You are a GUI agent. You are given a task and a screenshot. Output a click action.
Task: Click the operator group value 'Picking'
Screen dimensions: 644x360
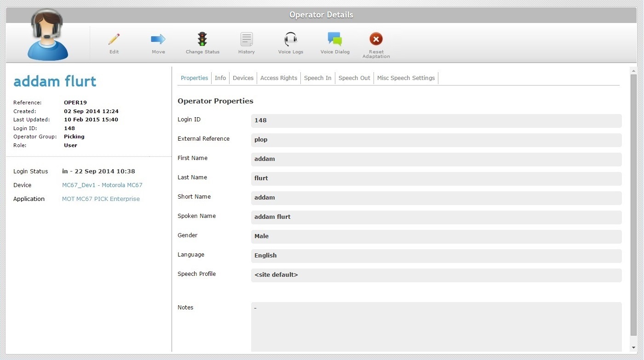pos(74,137)
